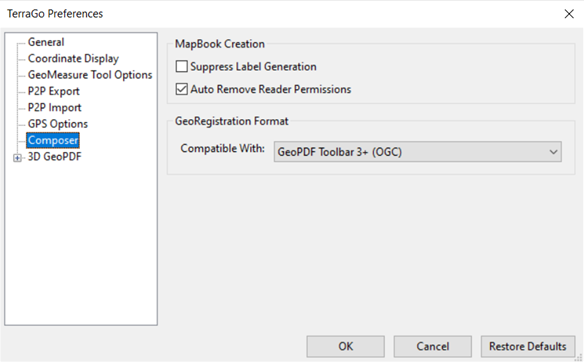The width and height of the screenshot is (584, 362).
Task: Uncheck Auto Remove Reader Permissions
Action: click(x=181, y=89)
